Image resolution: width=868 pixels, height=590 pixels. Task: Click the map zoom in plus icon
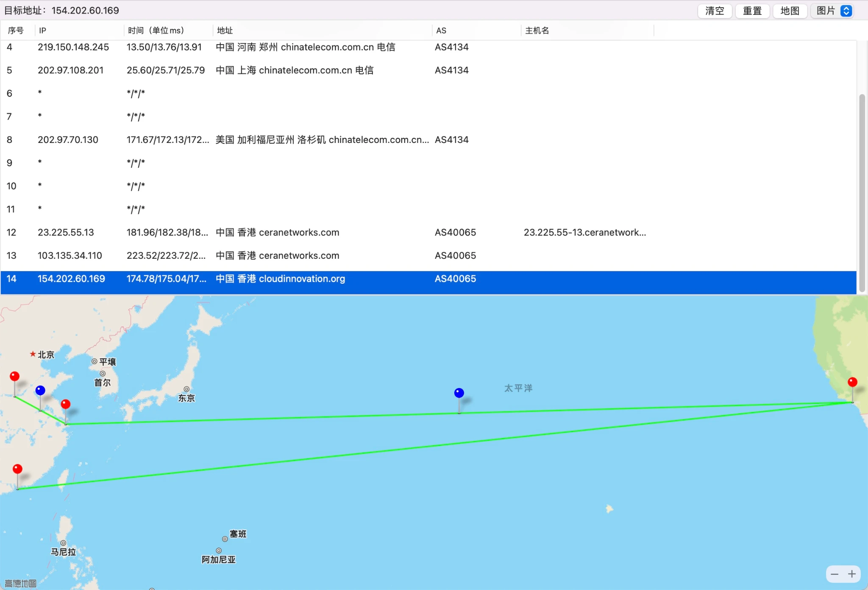click(x=852, y=574)
